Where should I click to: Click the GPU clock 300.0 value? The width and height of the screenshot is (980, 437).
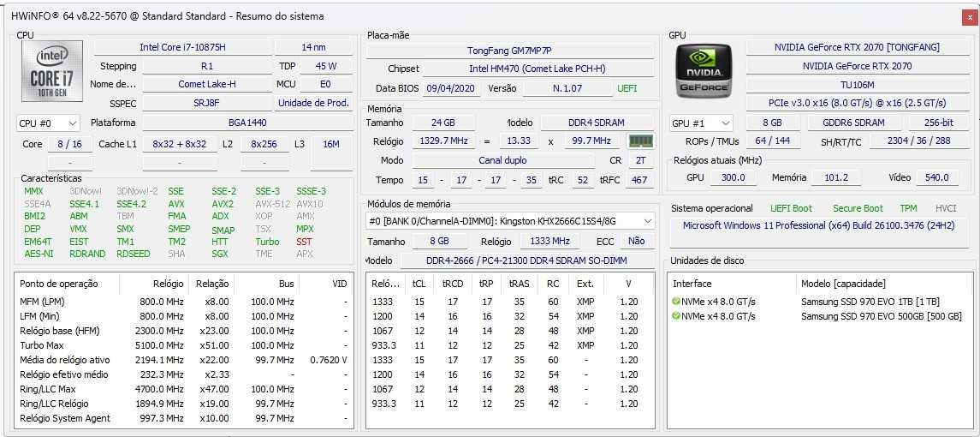[x=734, y=178]
